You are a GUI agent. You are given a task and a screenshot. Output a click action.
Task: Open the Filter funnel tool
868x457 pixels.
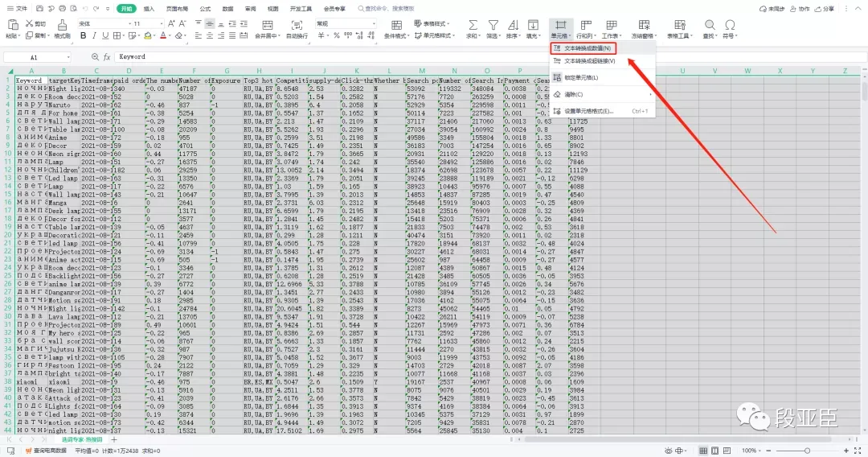click(493, 25)
